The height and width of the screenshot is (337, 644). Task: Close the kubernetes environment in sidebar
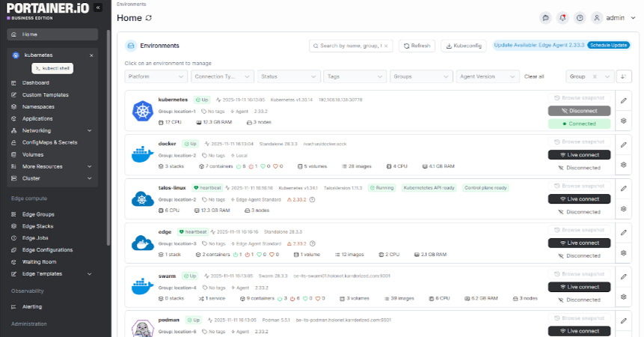click(91, 55)
